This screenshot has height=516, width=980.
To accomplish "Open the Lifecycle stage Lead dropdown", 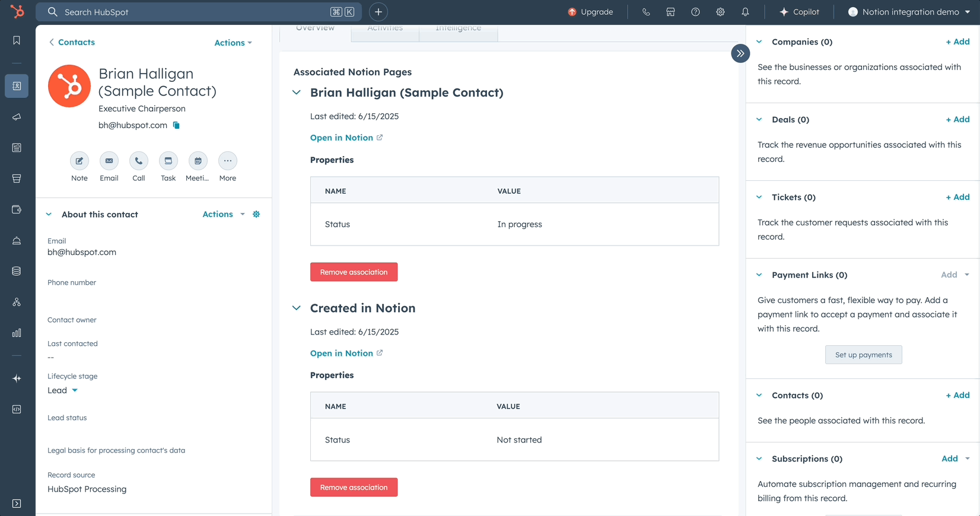I will (x=63, y=390).
